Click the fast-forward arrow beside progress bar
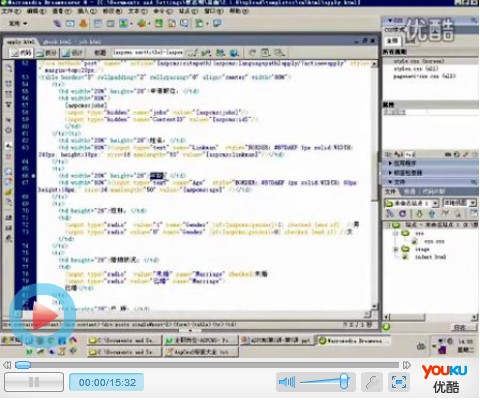The image size is (480, 400). point(407,365)
